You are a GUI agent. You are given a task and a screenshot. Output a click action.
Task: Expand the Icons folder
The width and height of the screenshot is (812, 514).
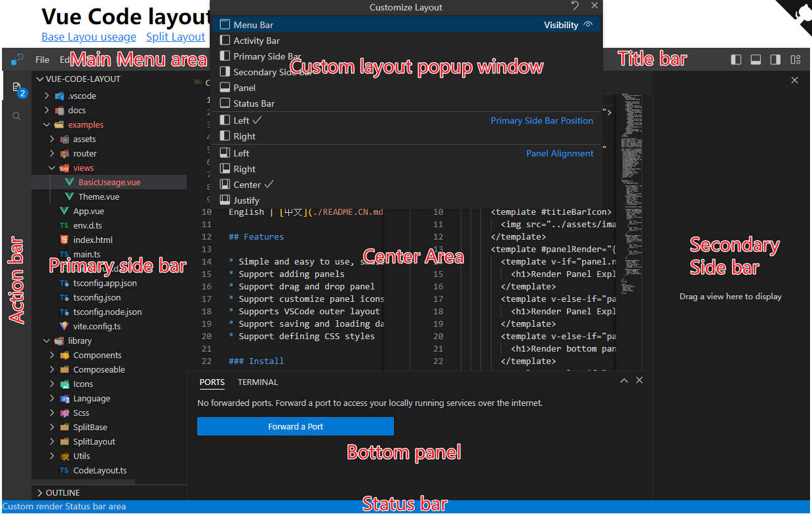click(x=109, y=384)
